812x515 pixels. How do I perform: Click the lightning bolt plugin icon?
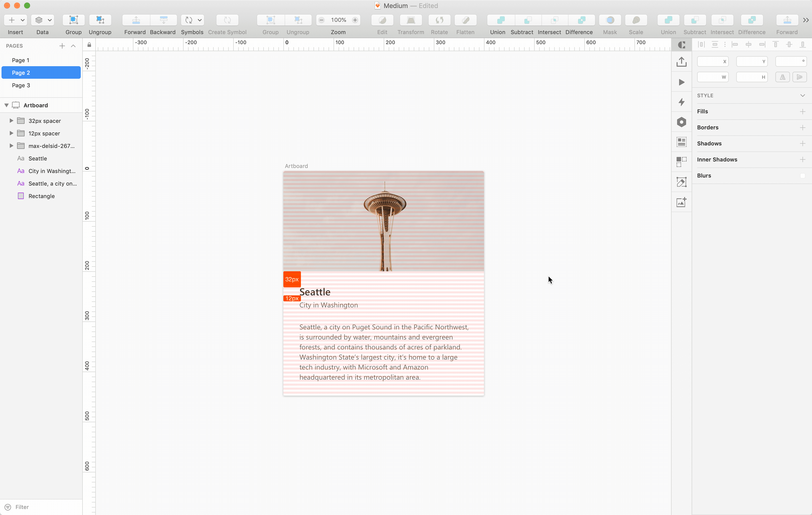pos(681,102)
